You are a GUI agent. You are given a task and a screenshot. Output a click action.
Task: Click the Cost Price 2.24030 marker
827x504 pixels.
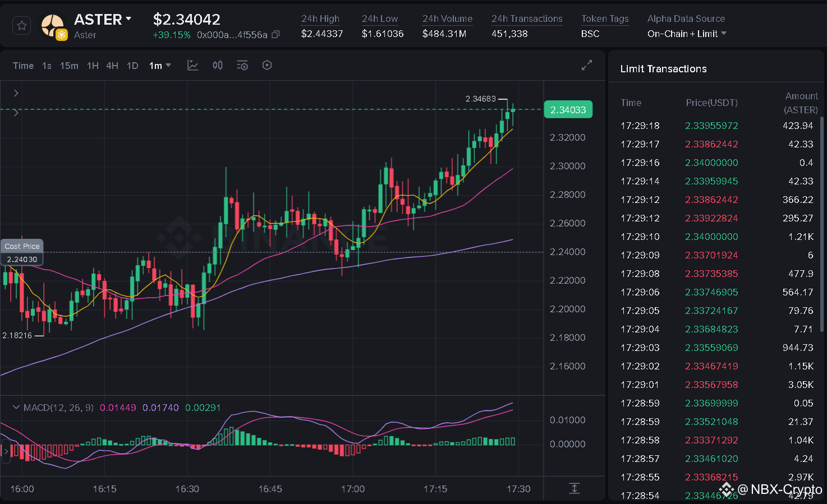pos(22,253)
